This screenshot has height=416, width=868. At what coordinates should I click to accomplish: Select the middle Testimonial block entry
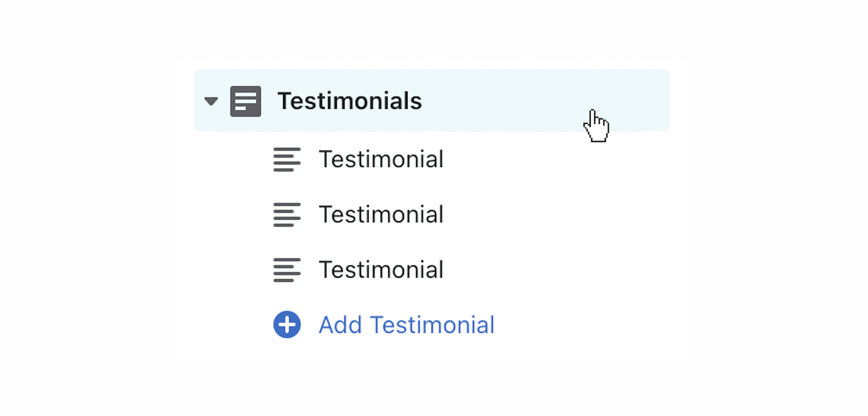(x=381, y=215)
